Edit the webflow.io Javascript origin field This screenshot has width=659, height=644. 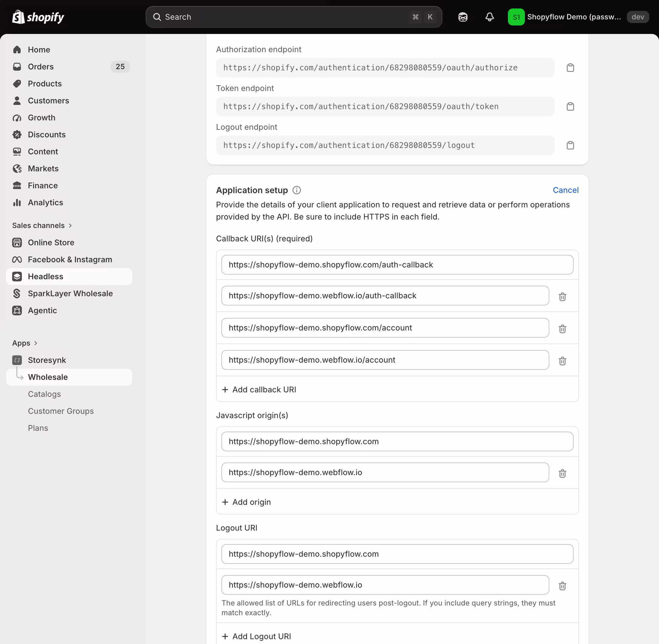[385, 472]
